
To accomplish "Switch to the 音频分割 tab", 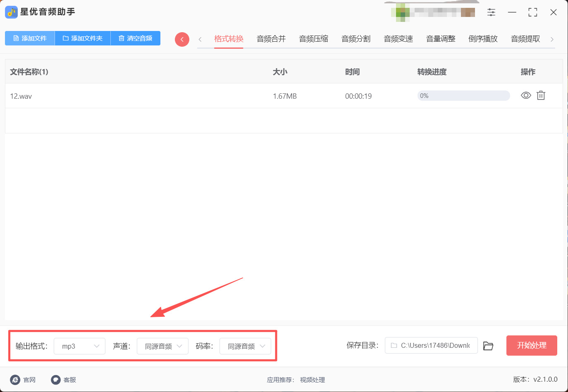I will coord(356,39).
